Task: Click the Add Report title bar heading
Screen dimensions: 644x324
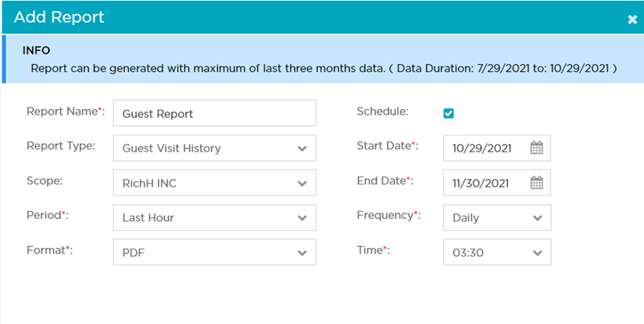Action: (x=59, y=17)
